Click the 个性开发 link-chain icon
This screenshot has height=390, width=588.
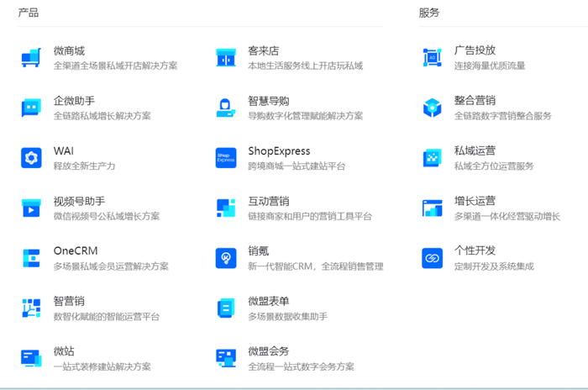click(x=432, y=258)
